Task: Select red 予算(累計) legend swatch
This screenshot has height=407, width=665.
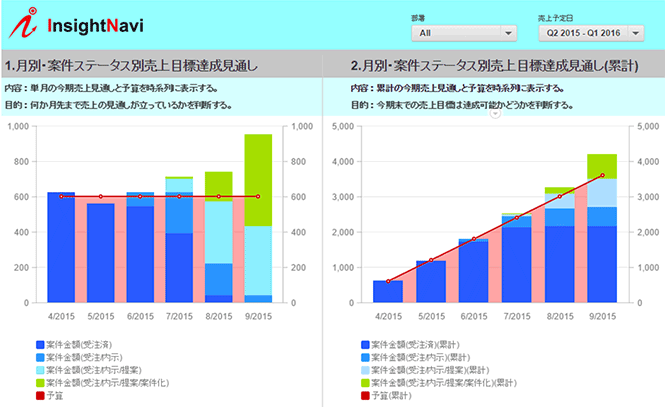Action: (365, 396)
